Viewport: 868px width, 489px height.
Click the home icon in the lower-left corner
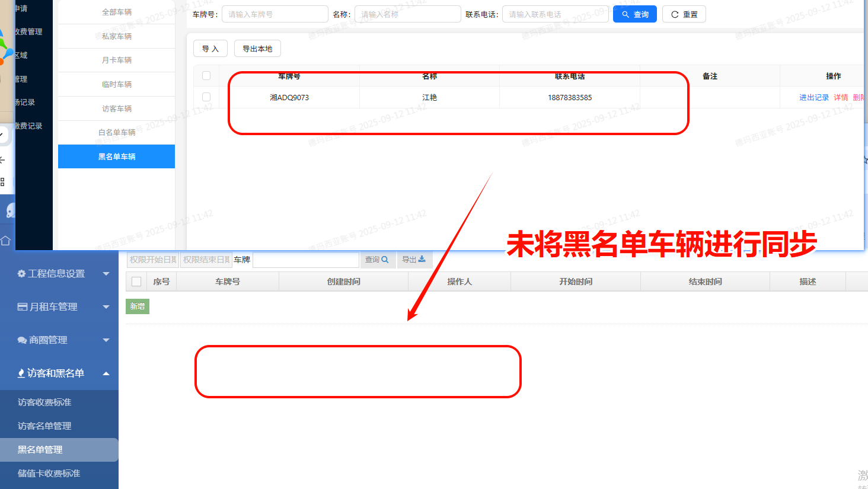5,241
